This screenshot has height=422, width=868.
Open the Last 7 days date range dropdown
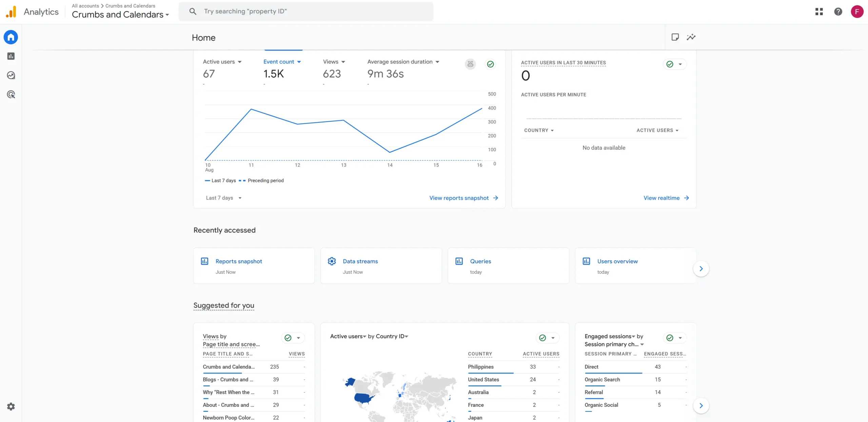click(x=224, y=198)
